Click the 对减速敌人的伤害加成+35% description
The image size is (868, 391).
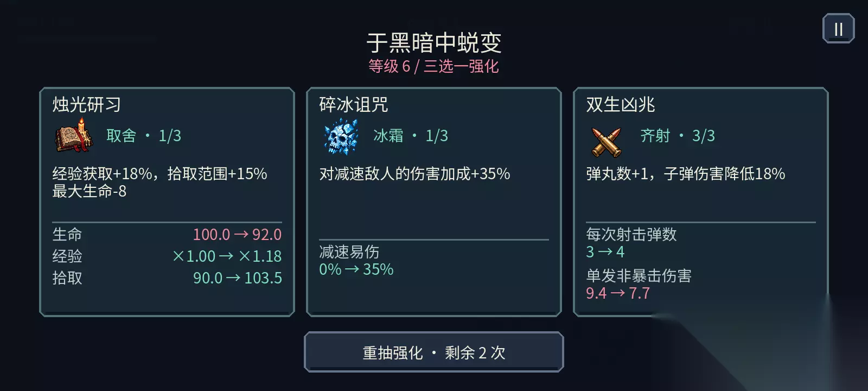[414, 174]
